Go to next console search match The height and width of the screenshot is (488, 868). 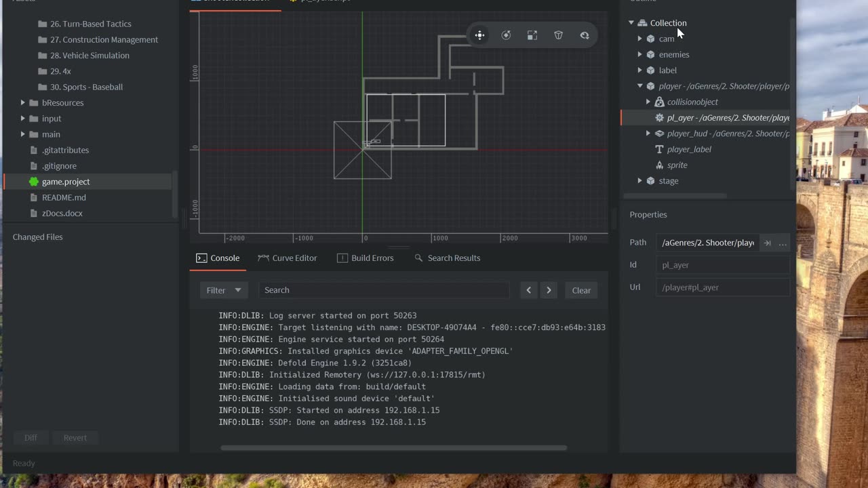[549, 290]
